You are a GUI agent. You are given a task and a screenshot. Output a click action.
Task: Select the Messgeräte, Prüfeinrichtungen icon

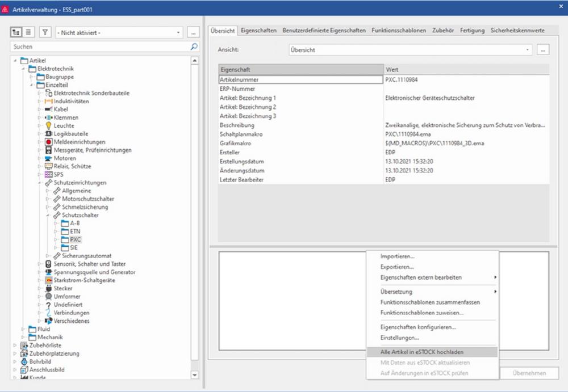[x=48, y=150]
